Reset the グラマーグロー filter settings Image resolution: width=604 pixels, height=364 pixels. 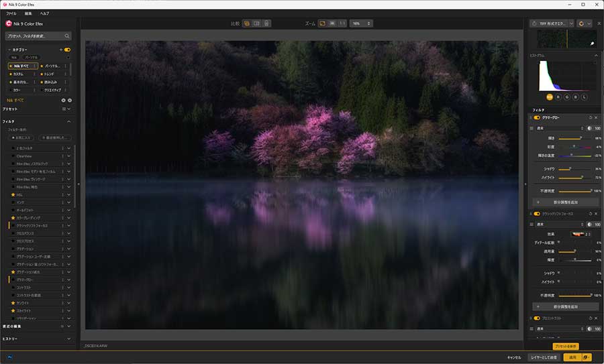click(x=589, y=117)
